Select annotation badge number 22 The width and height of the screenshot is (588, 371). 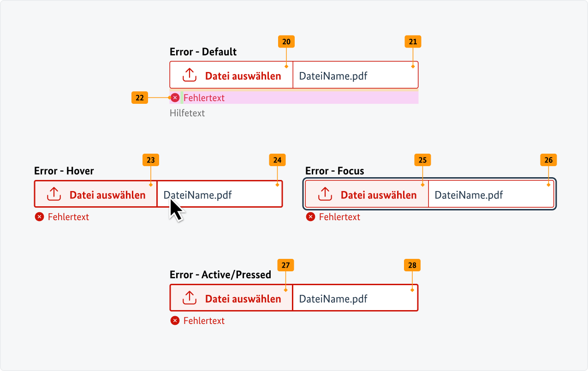140,98
